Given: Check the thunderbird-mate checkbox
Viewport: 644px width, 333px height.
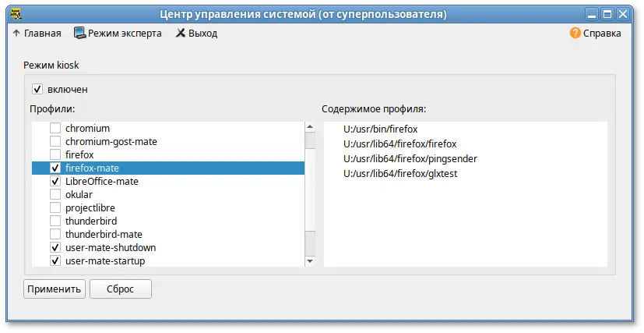Looking at the screenshot, I should point(55,234).
